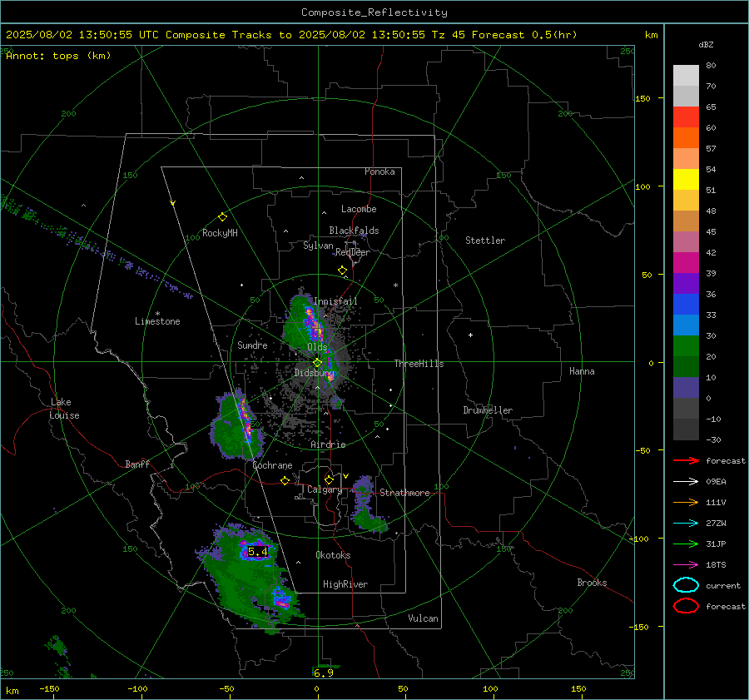Click the light blue 30-33 dBZ swatch
This screenshot has height=700, width=749.
click(x=686, y=325)
